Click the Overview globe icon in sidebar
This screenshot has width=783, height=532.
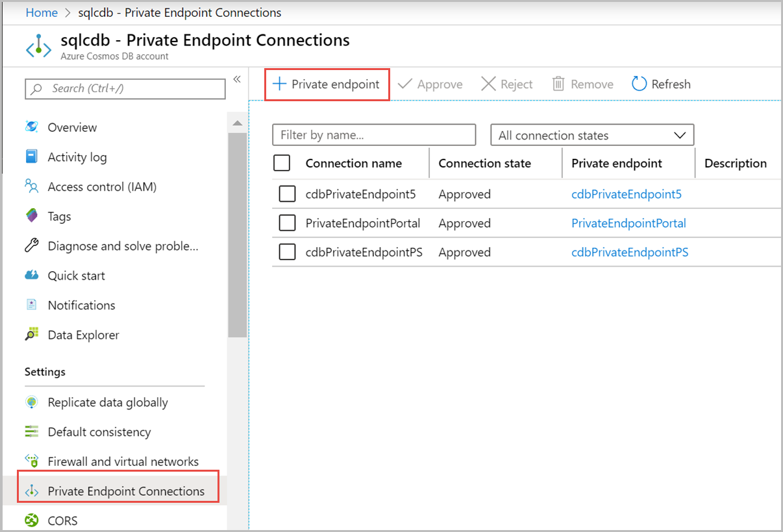(31, 127)
